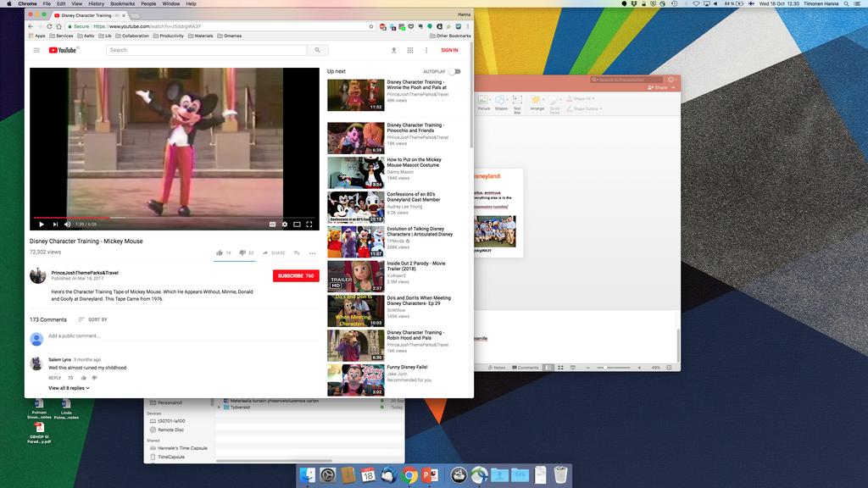Screen dimensions: 868x488
Task: Open Finder from the Dock
Action: point(307,474)
